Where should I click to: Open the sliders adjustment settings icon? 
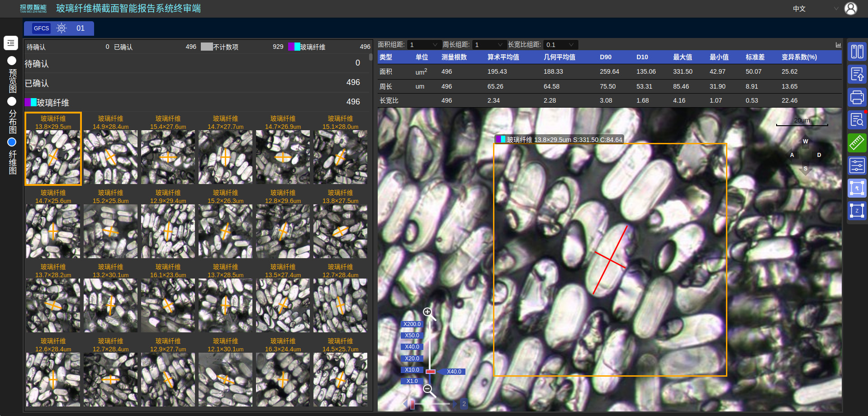[857, 165]
